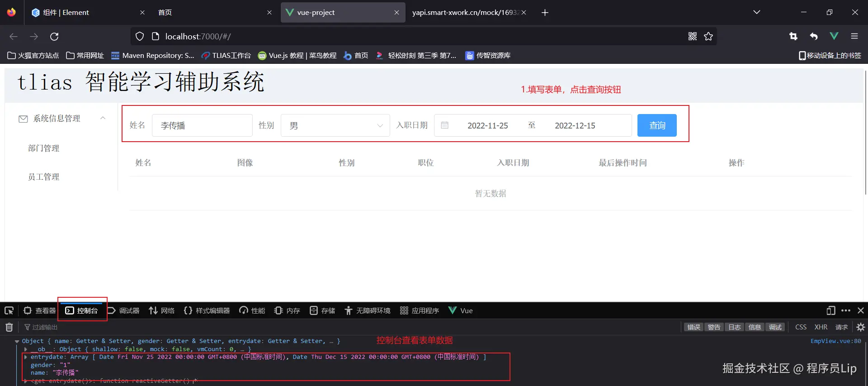868x386 pixels.
Task: Toggle the 信息 console filter
Action: click(x=755, y=327)
